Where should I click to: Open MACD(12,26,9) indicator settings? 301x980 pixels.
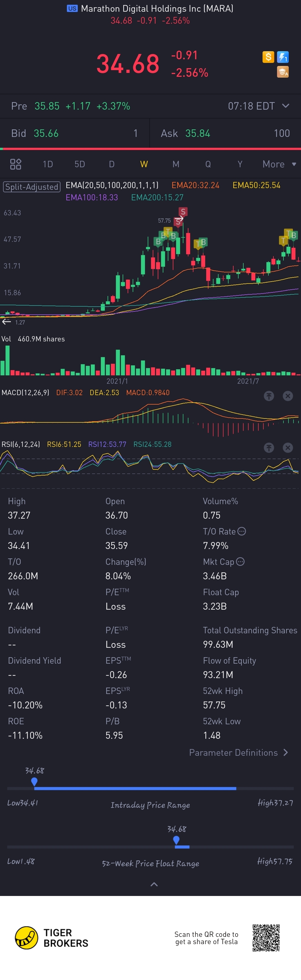[26, 393]
